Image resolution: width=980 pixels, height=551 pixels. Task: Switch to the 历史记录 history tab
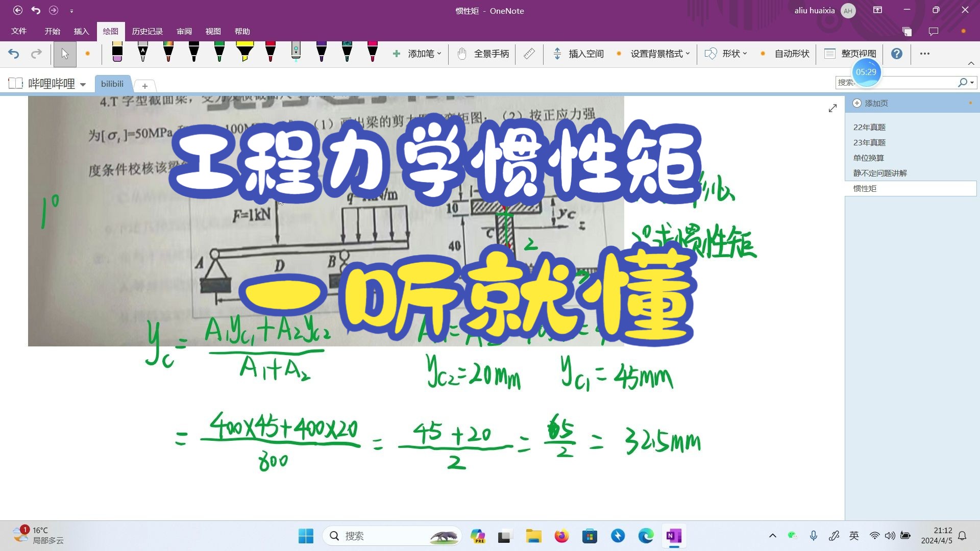pyautogui.click(x=147, y=31)
